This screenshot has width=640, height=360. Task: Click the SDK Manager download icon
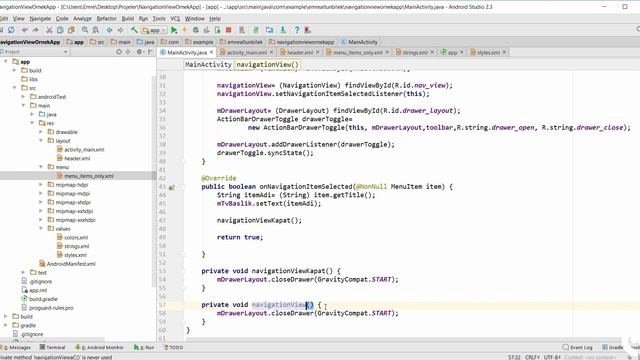(x=283, y=30)
